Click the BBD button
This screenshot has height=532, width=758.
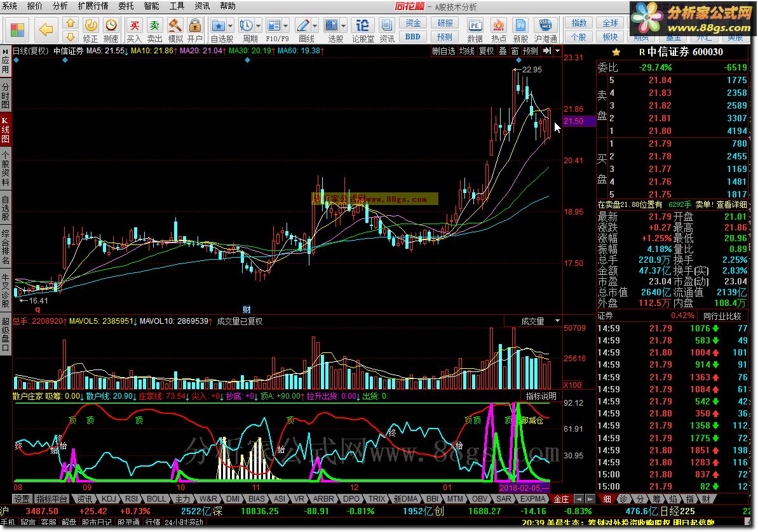[413, 37]
